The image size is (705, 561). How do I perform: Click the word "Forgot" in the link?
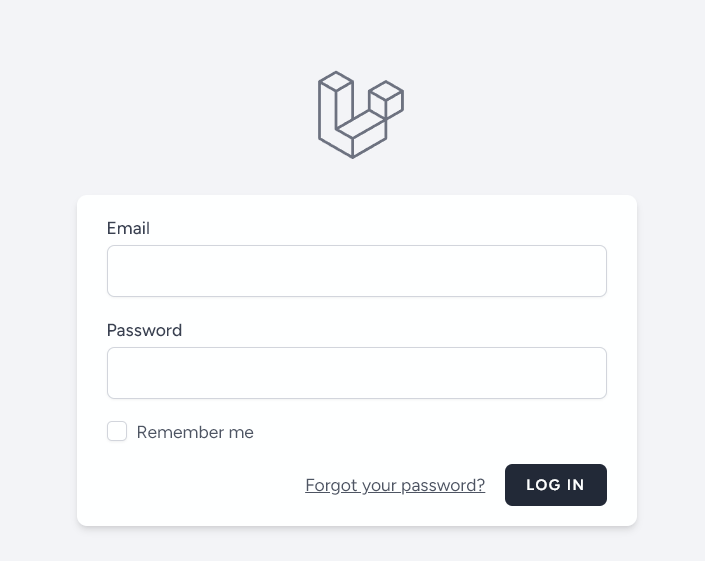click(331, 485)
